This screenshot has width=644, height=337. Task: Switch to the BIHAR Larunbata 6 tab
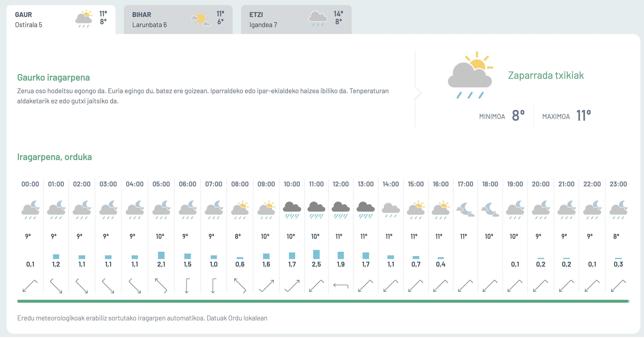coord(178,20)
